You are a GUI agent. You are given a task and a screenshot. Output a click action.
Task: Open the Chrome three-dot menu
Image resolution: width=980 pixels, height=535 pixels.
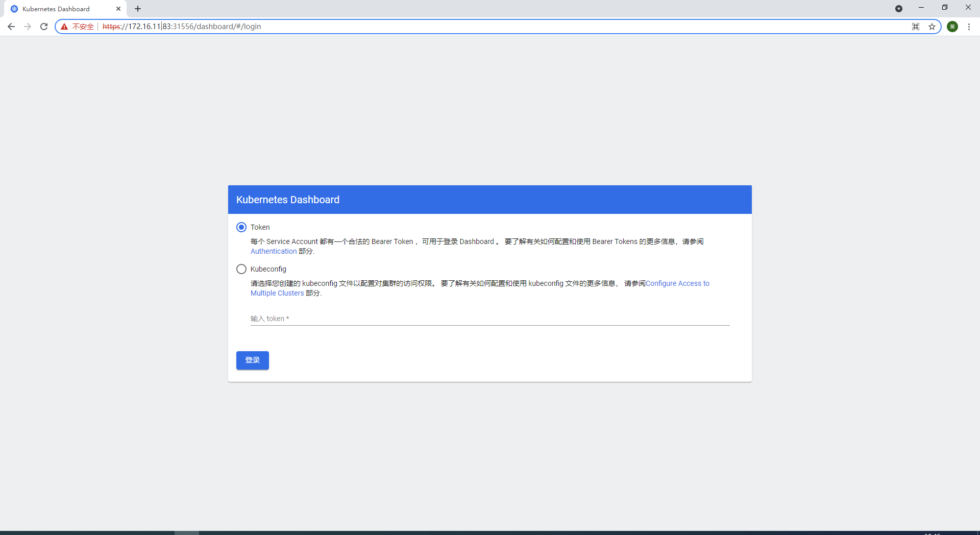click(969, 27)
